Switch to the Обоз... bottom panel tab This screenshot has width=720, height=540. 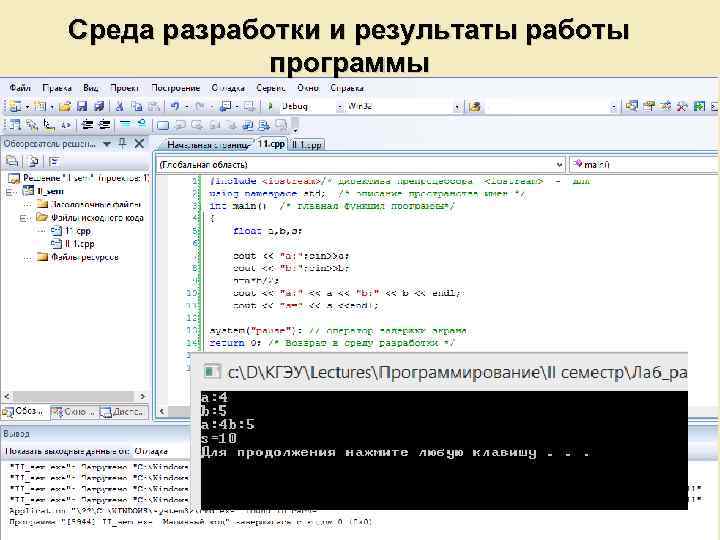24,411
